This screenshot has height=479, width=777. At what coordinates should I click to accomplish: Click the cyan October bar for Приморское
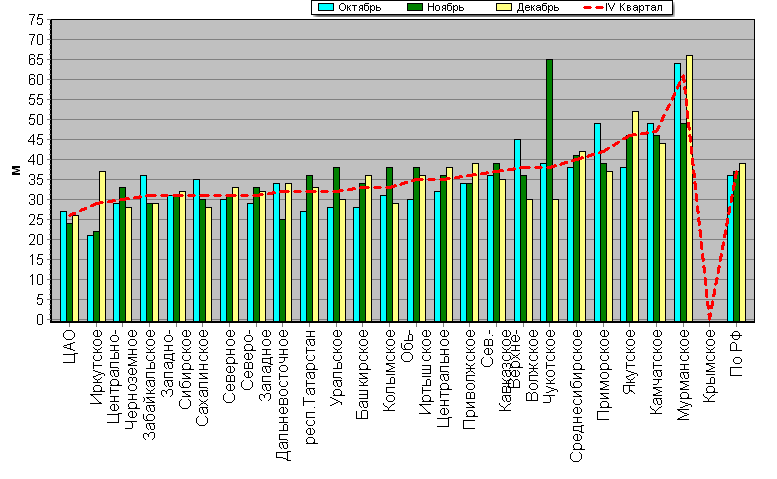[x=598, y=222]
